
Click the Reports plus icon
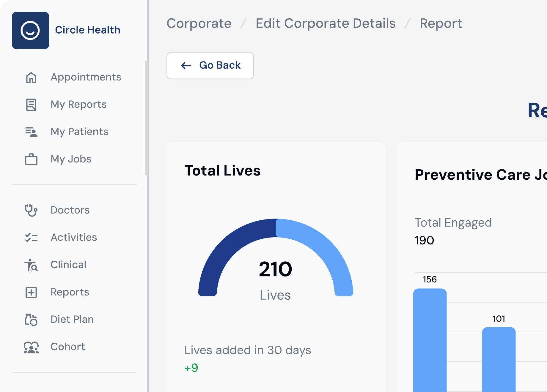(31, 292)
